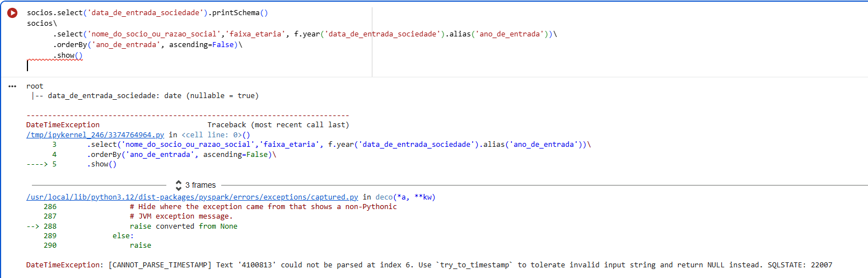Open the pyspark captured.py source file link
Viewport: 868px width, 278px height.
(x=192, y=197)
